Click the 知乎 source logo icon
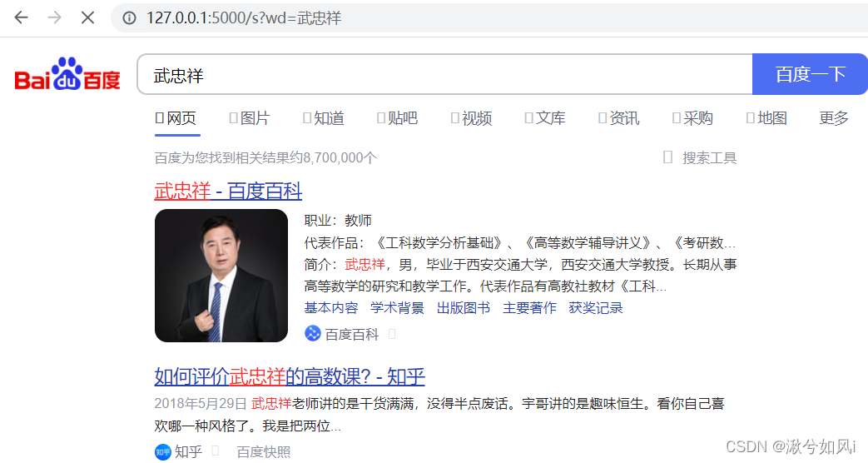 (x=163, y=452)
